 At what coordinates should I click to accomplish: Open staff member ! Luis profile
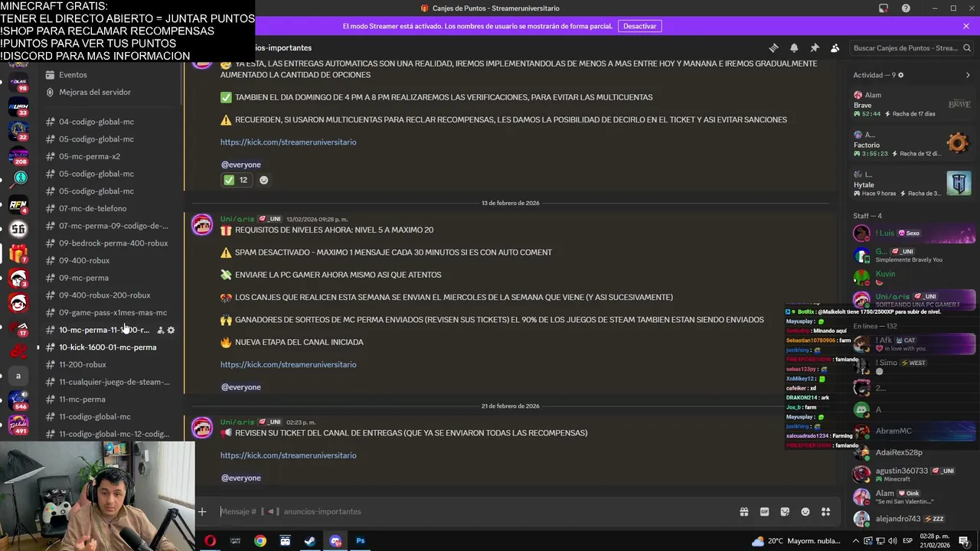(x=913, y=233)
